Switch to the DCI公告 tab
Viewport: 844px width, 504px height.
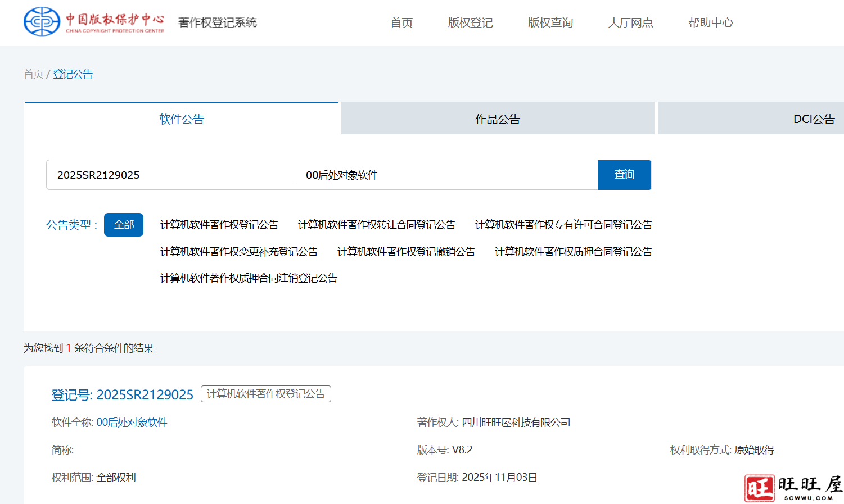(813, 119)
